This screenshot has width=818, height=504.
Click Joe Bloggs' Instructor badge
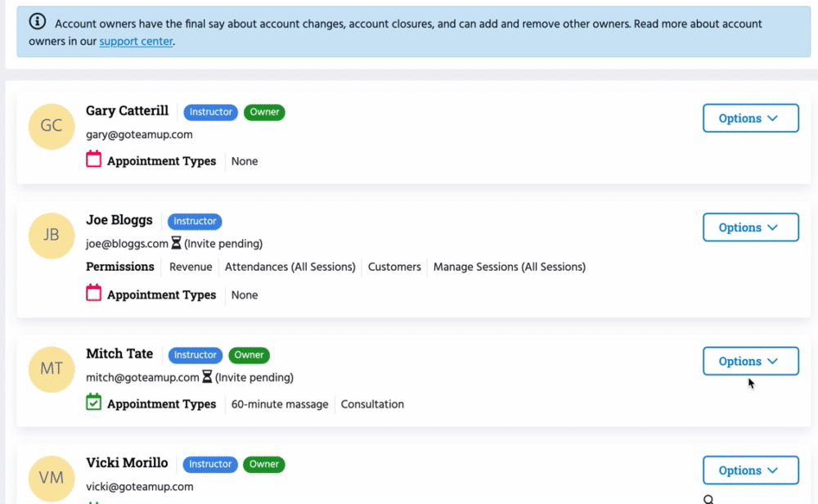[195, 221]
